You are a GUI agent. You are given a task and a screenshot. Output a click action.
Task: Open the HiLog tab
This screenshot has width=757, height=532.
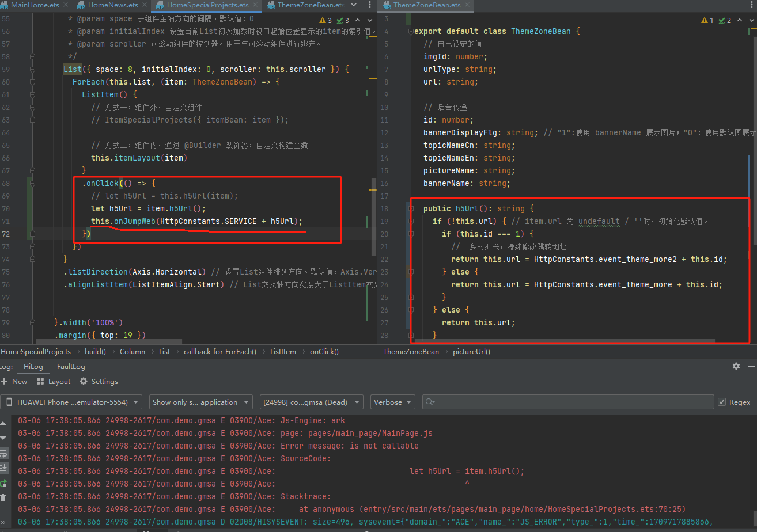point(33,366)
